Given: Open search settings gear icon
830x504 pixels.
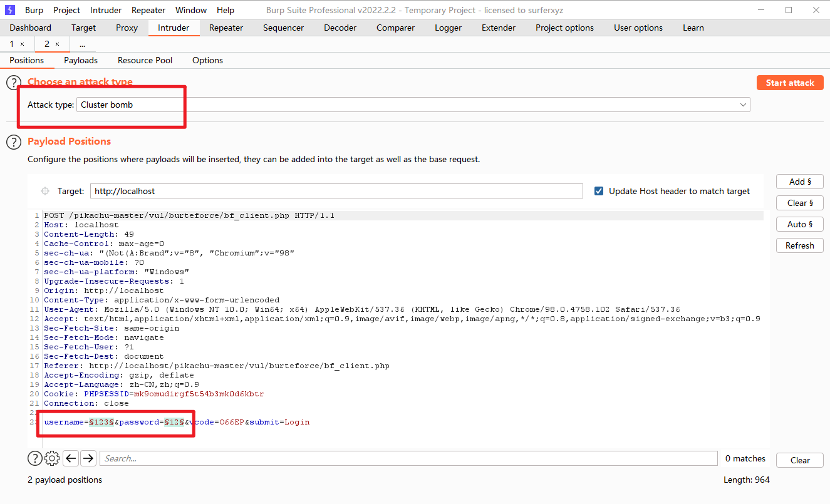Looking at the screenshot, I should click(x=53, y=459).
